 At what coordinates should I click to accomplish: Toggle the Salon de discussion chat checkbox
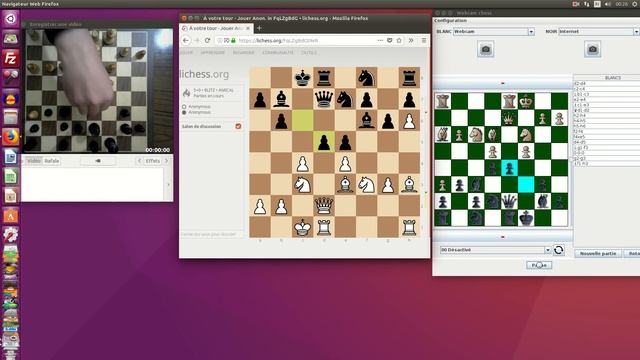point(238,127)
